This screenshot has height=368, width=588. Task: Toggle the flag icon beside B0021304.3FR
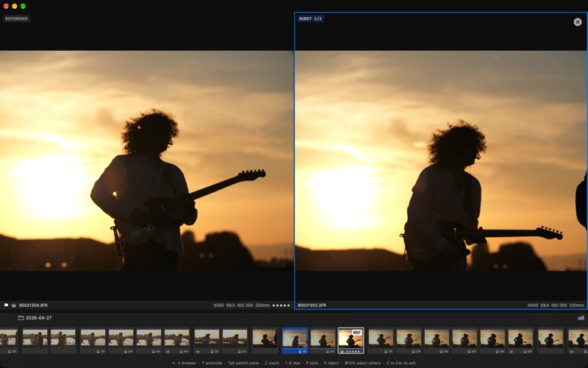(x=6, y=305)
